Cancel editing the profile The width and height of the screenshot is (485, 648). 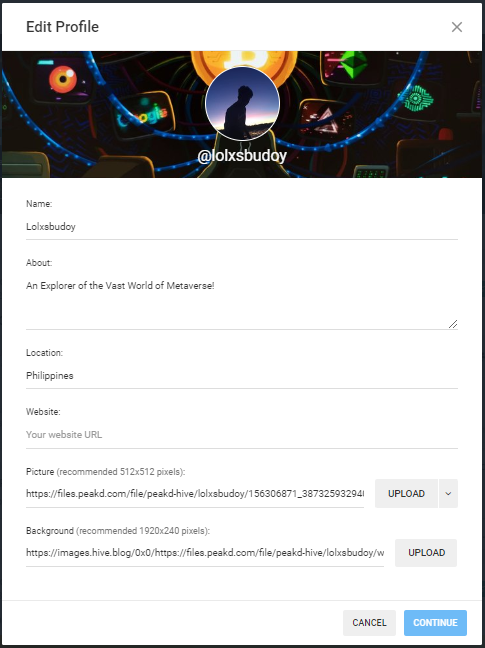369,623
